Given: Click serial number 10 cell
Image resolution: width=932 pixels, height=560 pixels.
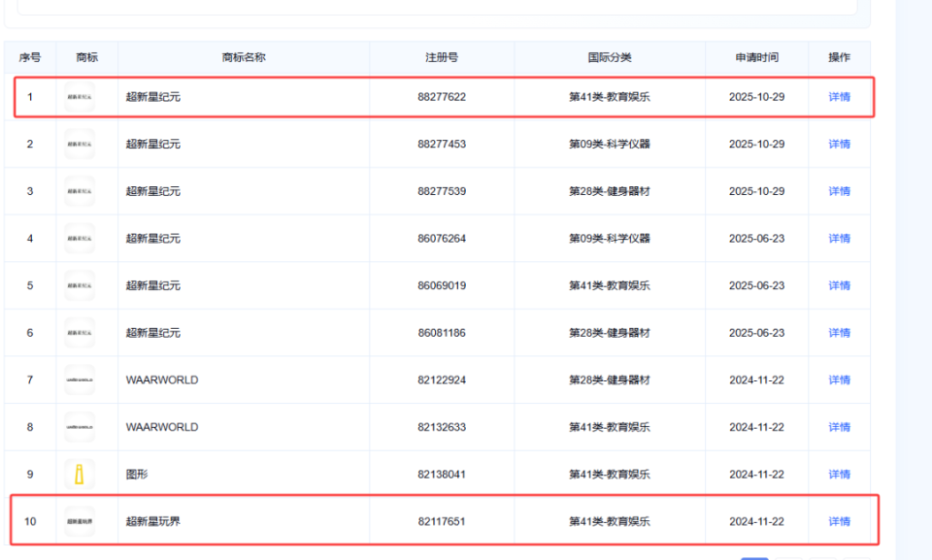Looking at the screenshot, I should (x=30, y=521).
